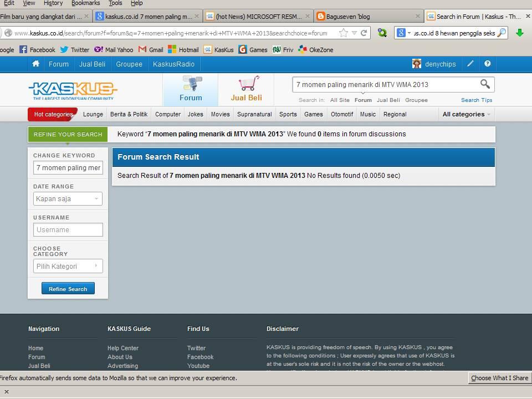Click the green download arrow icon
Image resolution: width=532 pixels, height=399 pixels.
[519, 33]
